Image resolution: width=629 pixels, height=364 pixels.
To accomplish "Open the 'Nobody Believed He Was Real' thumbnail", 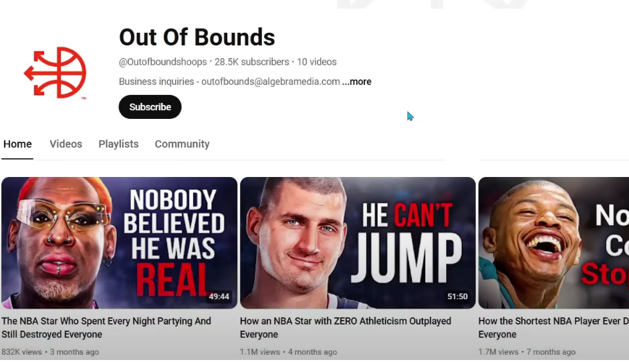I will (x=119, y=243).
